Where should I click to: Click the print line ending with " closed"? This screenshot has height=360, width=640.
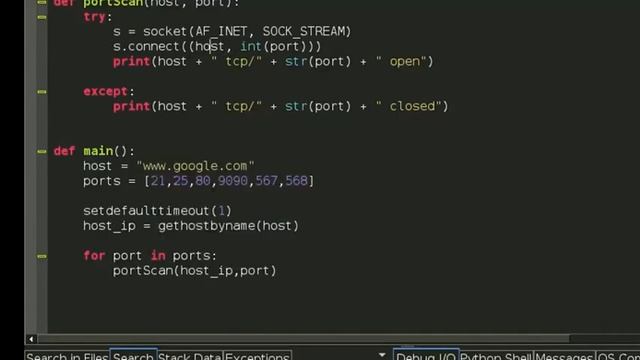(x=280, y=107)
